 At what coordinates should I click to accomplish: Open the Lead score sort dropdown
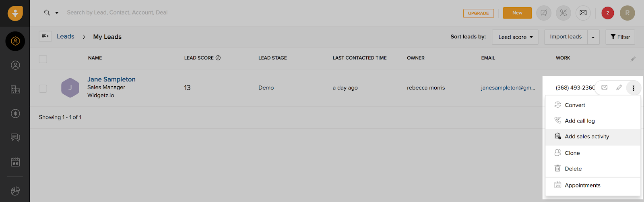[515, 37]
